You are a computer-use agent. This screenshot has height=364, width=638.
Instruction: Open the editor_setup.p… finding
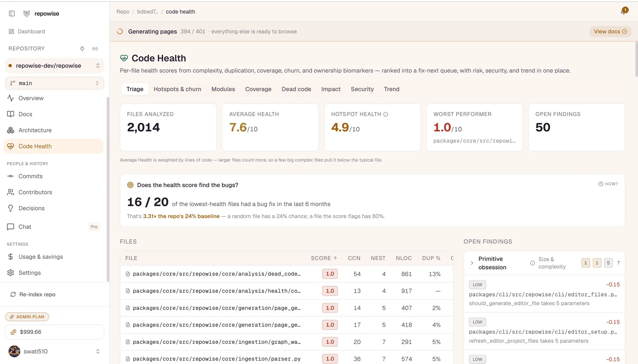click(544, 331)
